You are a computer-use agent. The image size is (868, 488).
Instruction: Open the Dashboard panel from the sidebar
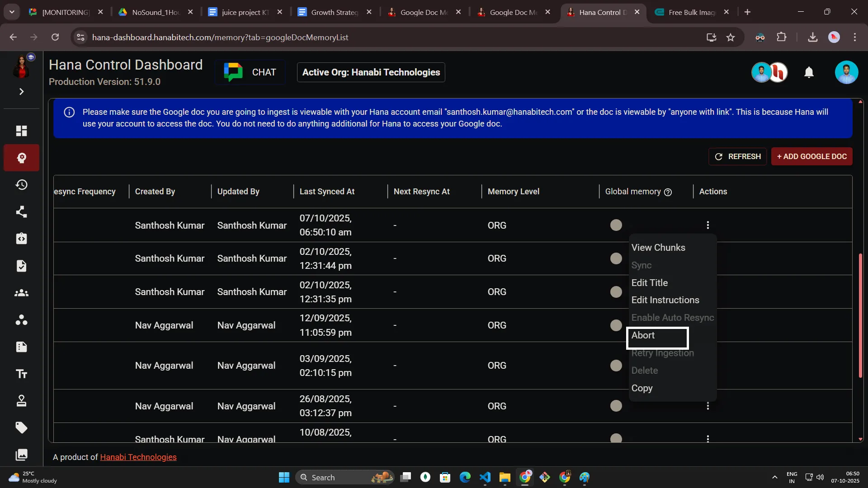pyautogui.click(x=21, y=131)
